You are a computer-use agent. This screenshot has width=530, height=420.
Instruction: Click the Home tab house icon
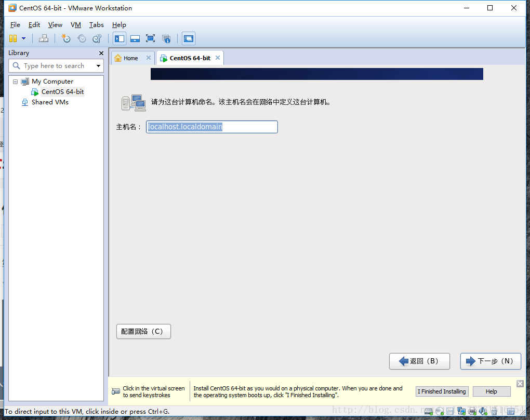click(x=118, y=58)
